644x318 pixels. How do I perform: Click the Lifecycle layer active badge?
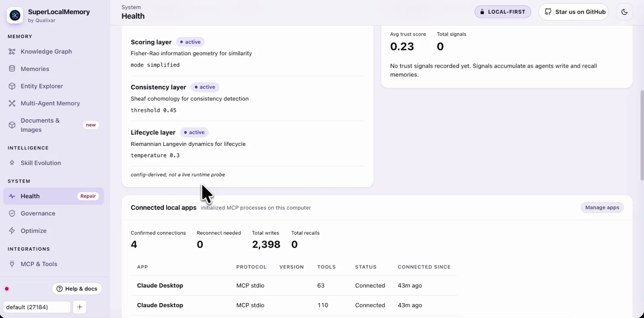(x=194, y=132)
